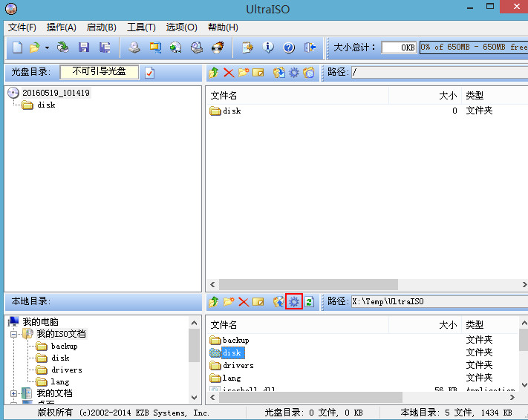Click the gear icon in local toolbar
The image size is (528, 420).
point(294,301)
